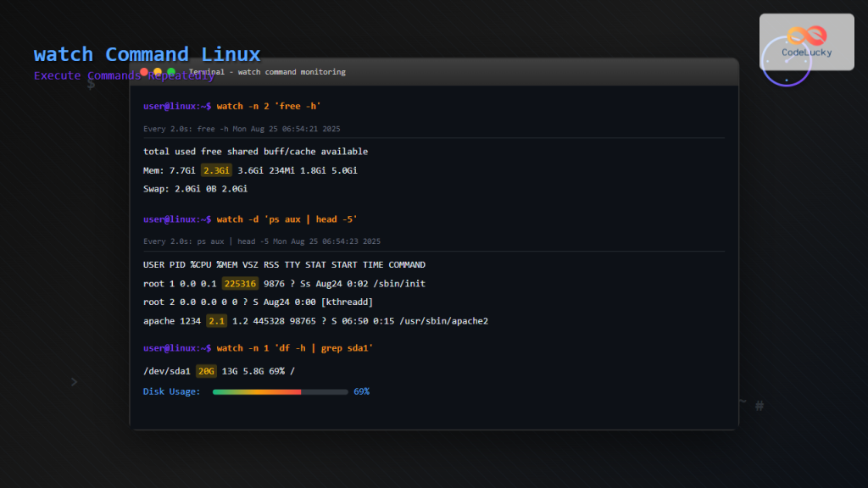Click the 'Execute Commands Repeatedly' subtitle
The image size is (868, 488).
pos(123,75)
